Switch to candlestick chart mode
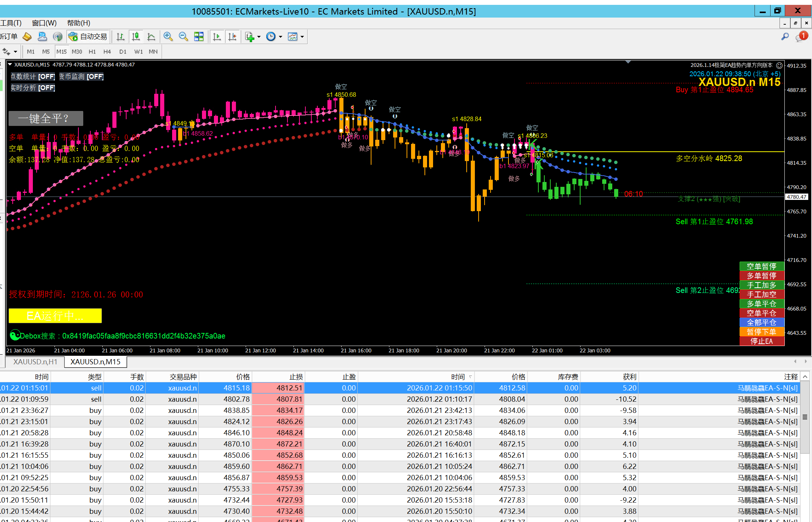The width and height of the screenshot is (812, 522). [136, 37]
